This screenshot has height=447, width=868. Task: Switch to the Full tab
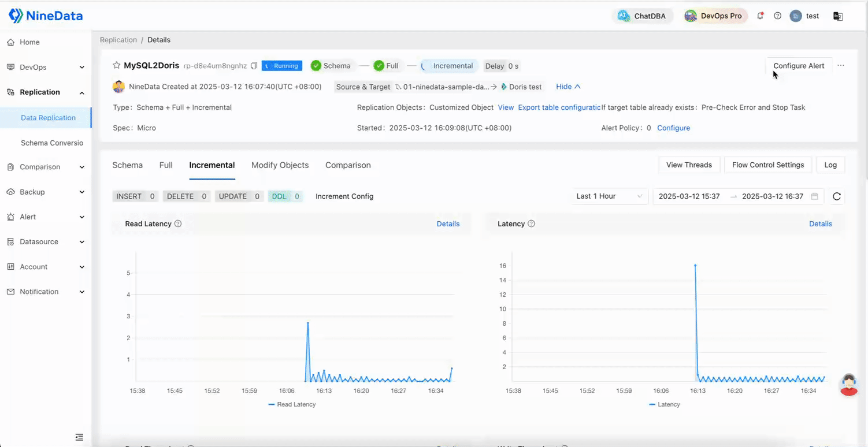coord(166,165)
